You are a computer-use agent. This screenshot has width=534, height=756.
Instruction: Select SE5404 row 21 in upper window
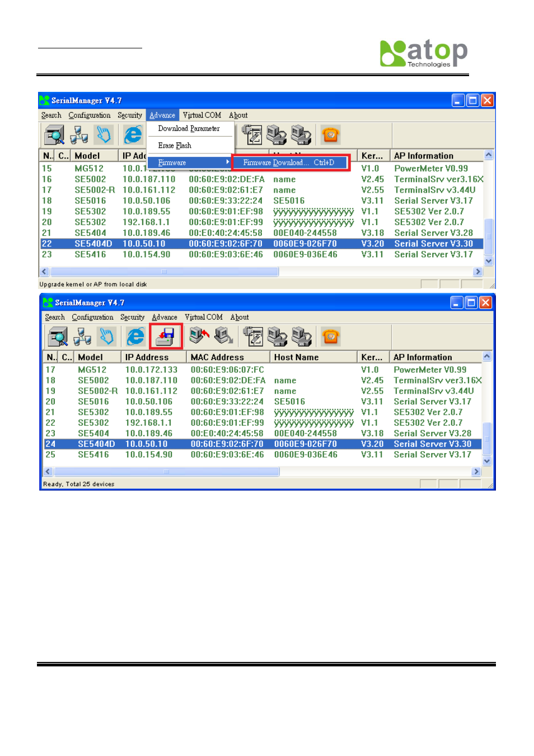point(262,233)
